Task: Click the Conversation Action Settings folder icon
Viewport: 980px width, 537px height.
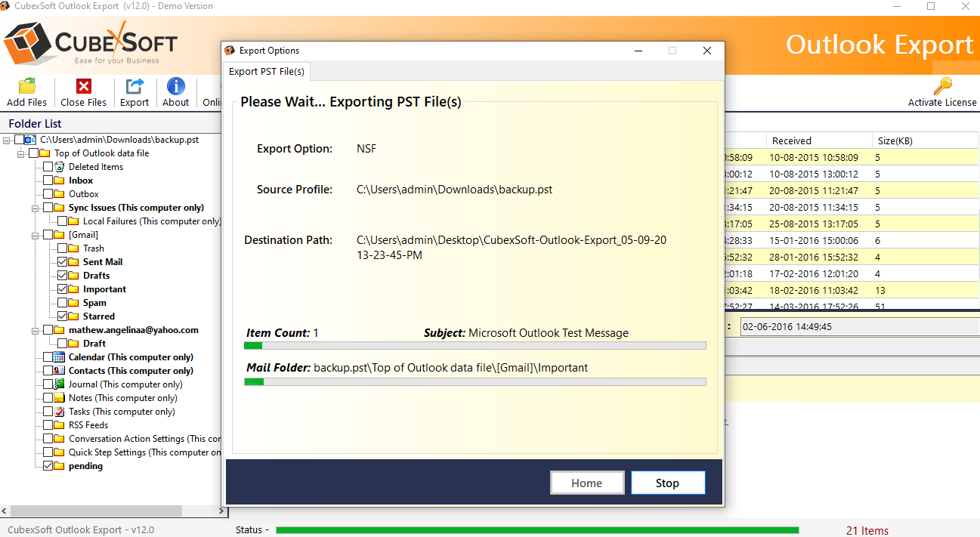Action: point(59,439)
